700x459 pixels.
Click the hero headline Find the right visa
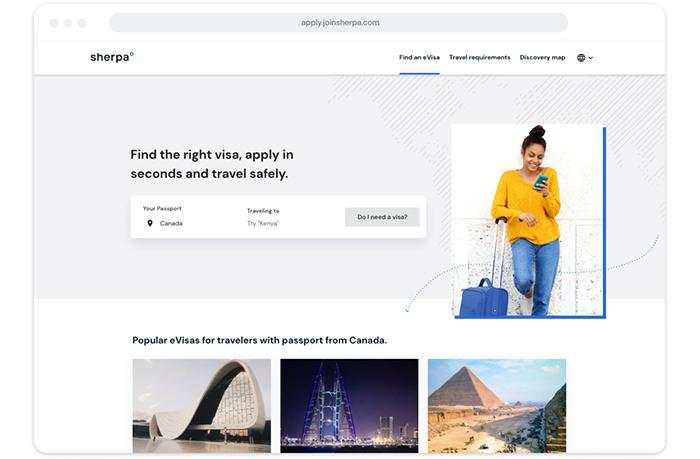point(212,164)
